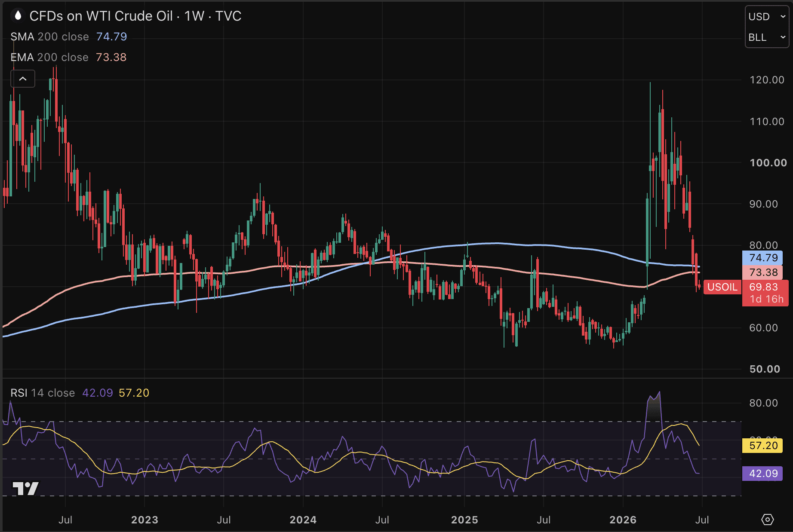Click the oil drop symbol logo icon

coord(18,16)
